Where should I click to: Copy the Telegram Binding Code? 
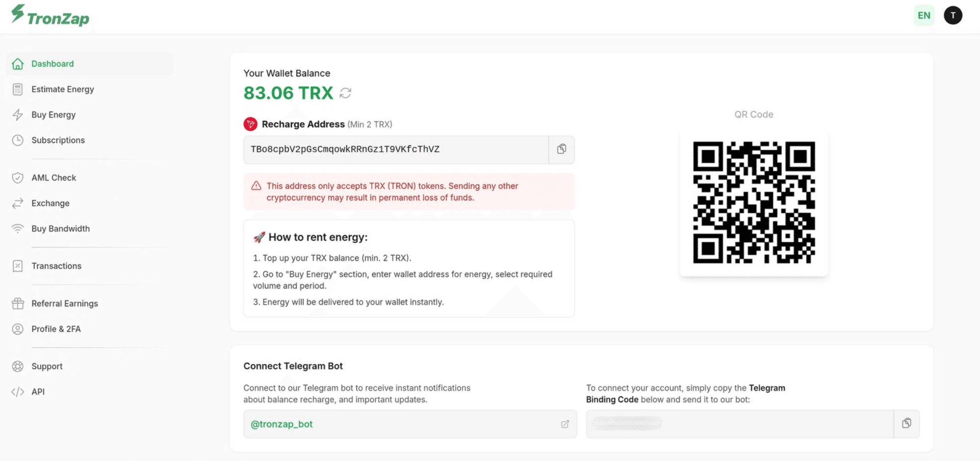pyautogui.click(x=907, y=423)
